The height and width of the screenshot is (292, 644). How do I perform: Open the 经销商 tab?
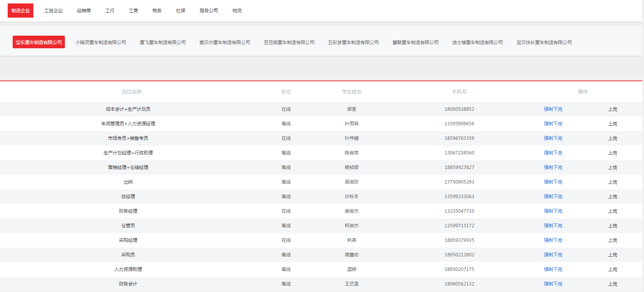(x=84, y=11)
